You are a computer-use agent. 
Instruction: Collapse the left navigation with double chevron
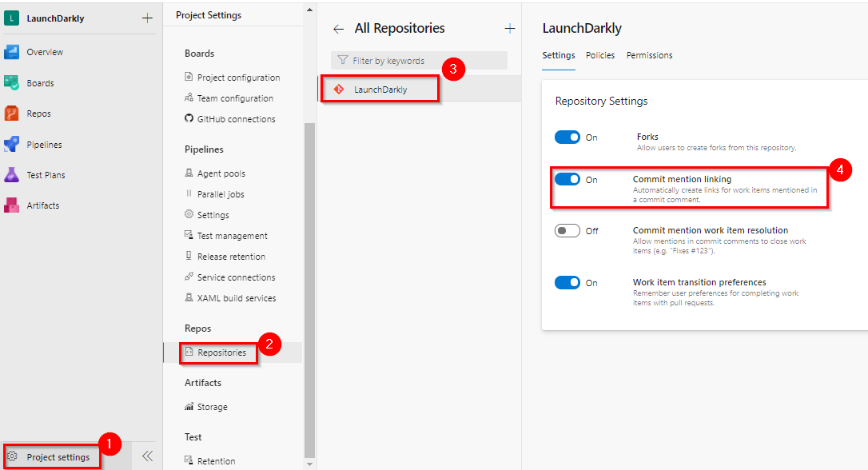click(147, 456)
